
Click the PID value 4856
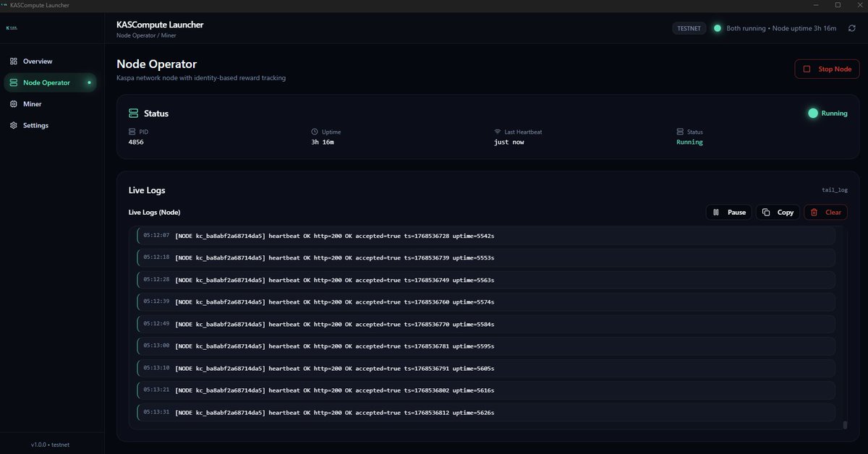(x=136, y=142)
